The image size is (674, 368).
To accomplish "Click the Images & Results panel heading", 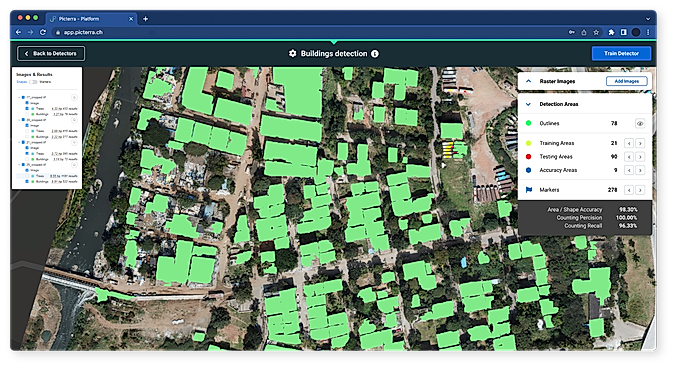I will (x=34, y=74).
